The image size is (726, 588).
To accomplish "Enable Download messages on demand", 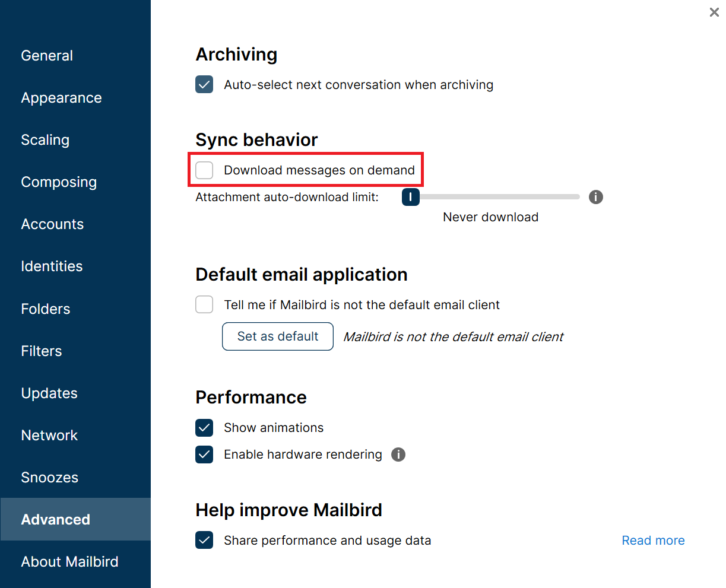I will [x=204, y=170].
